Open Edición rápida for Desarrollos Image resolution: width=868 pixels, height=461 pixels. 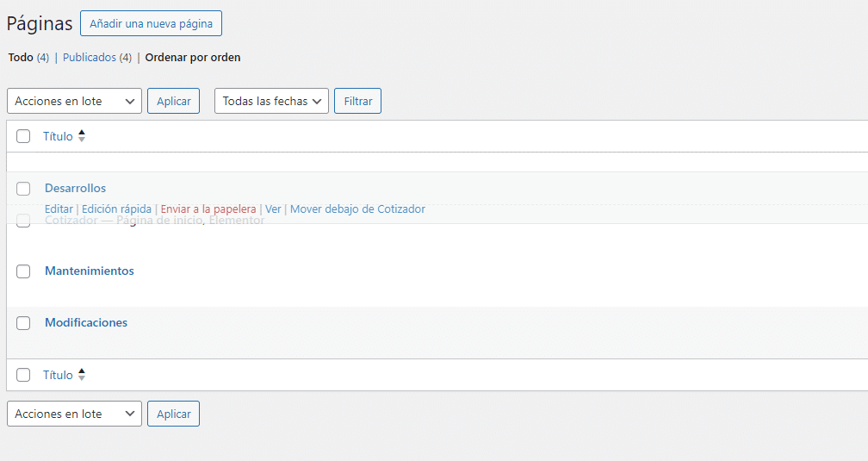[x=116, y=209]
